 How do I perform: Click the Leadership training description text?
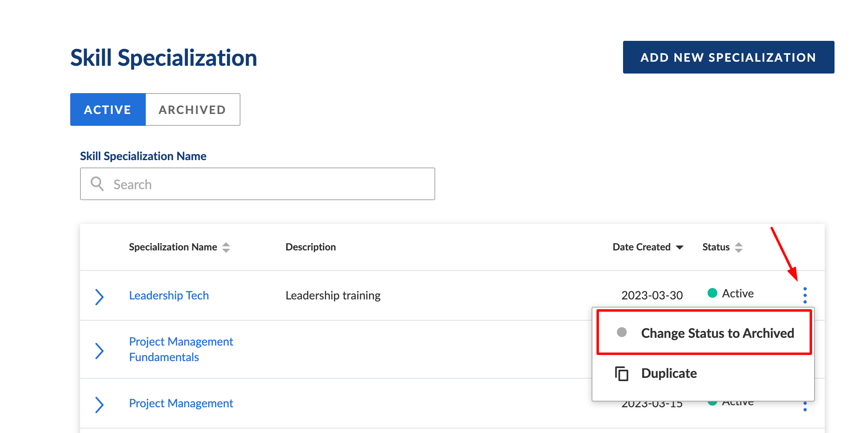333,295
